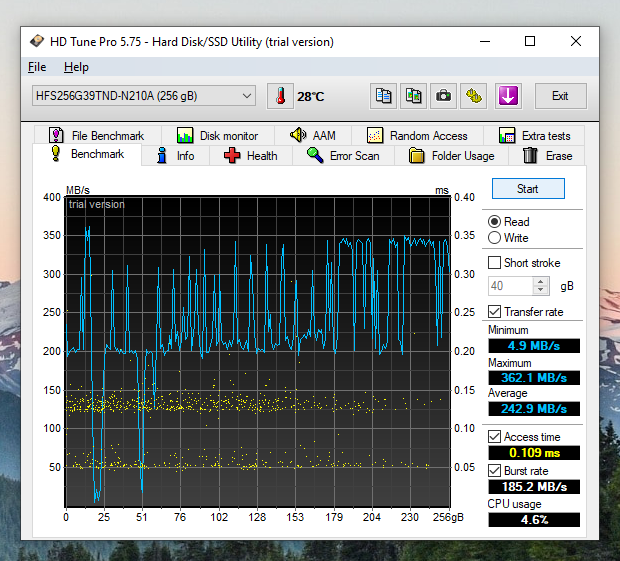Switch to the Erase tab
The width and height of the screenshot is (620, 561).
(x=547, y=156)
